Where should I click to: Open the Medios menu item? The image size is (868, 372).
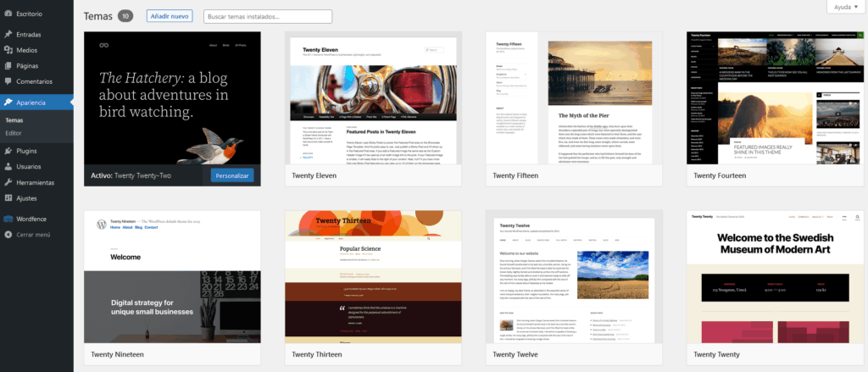click(36, 50)
